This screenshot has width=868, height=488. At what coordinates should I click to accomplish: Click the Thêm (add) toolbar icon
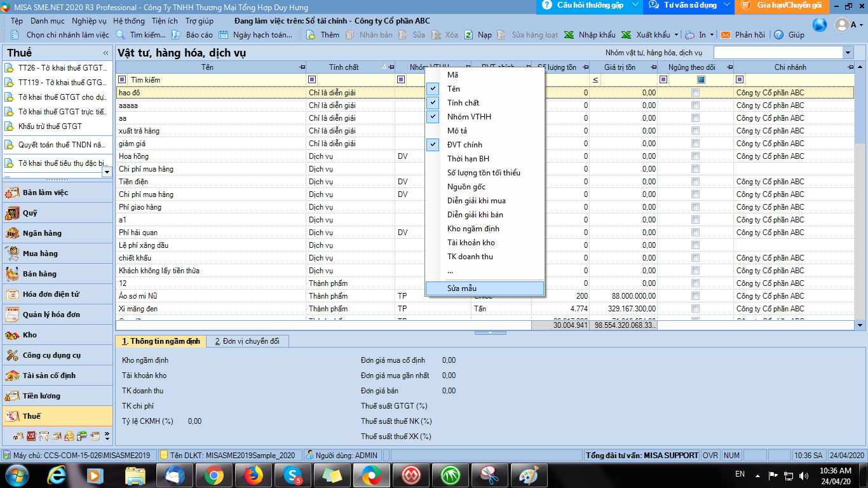pos(312,35)
